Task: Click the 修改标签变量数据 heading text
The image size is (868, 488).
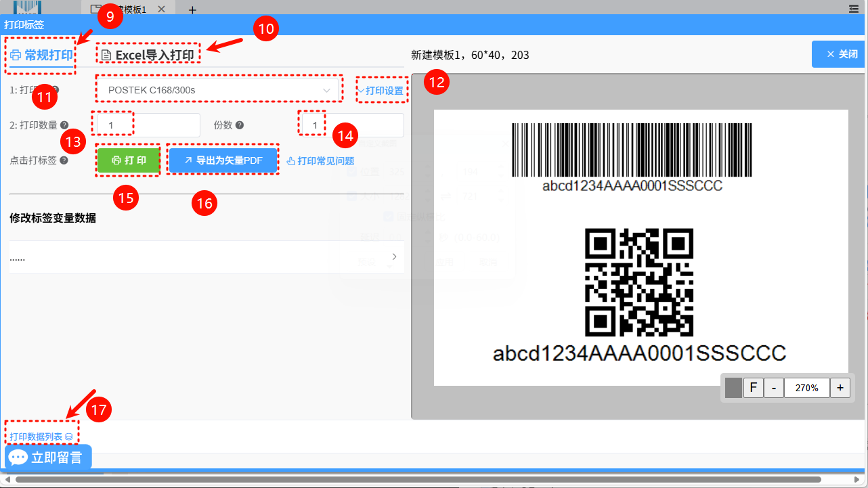Action: (53, 218)
